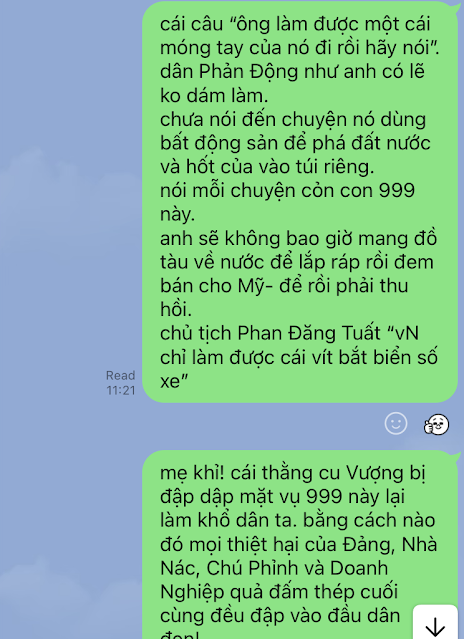Click the text "đập dập mặt vụ 999 này lại"
Image resolution: width=464 pixels, height=639 pixels.
tap(282, 497)
